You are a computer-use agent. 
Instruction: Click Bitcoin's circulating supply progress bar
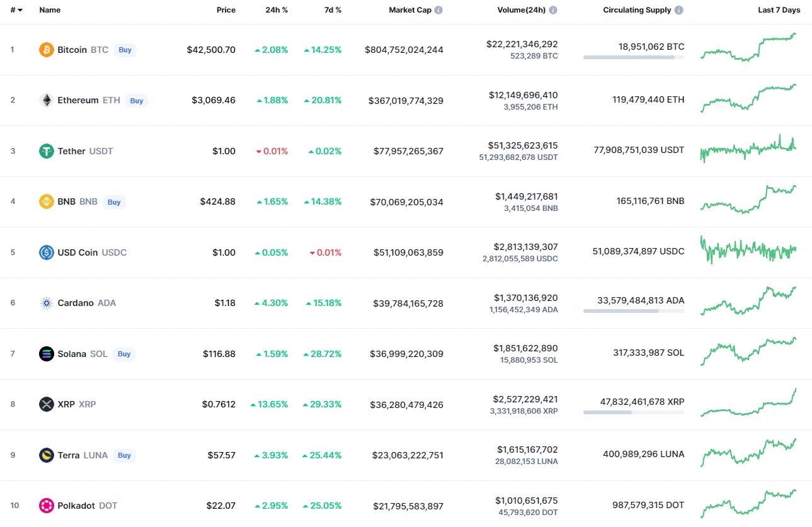633,57
